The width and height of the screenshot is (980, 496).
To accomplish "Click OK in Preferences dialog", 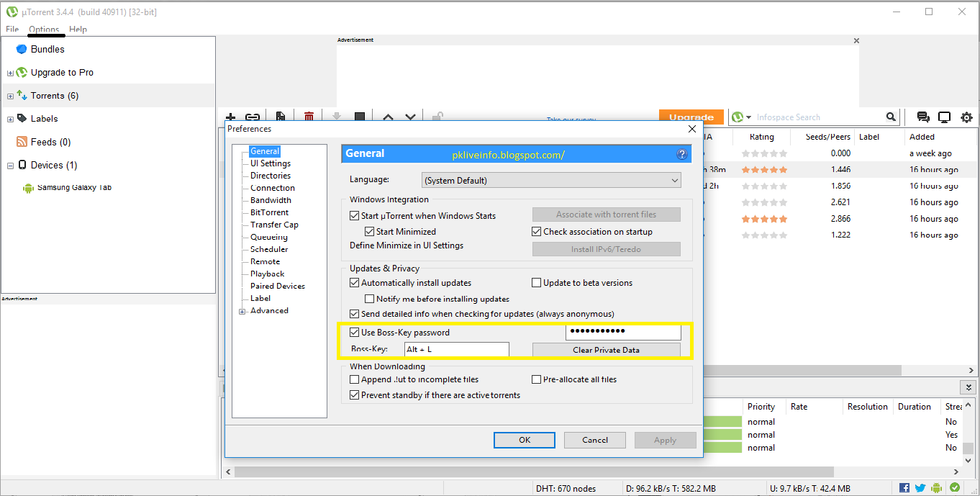I will [x=525, y=440].
